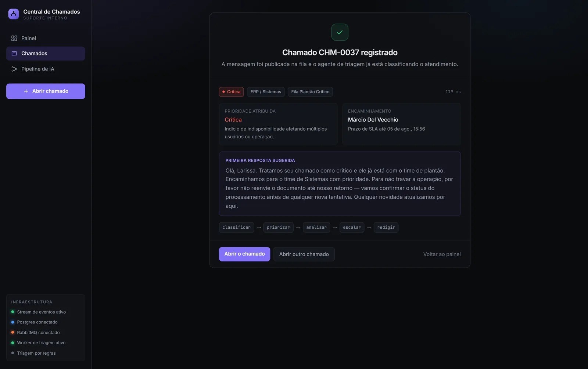Image resolution: width=588 pixels, height=369 pixels.
Task: Select the Chamados menu item
Action: coord(46,54)
